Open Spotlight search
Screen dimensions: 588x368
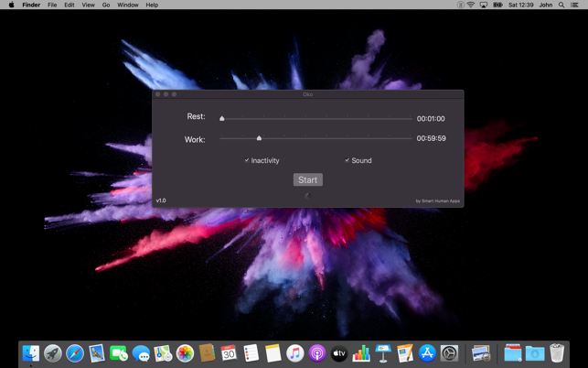(561, 5)
